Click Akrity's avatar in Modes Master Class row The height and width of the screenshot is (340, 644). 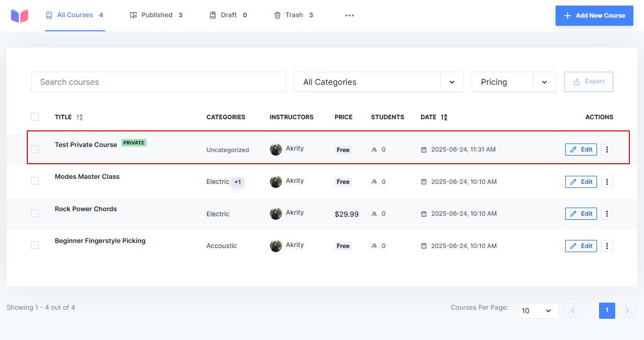pos(276,182)
